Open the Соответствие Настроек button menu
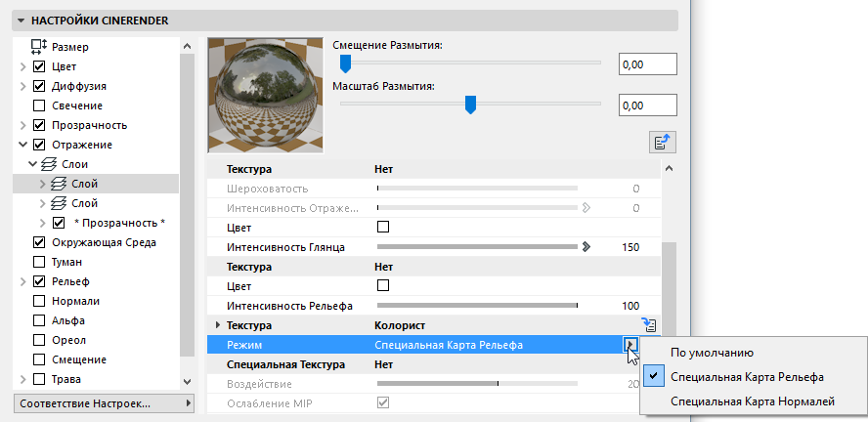Viewport: 868px width, 422px height. point(96,403)
